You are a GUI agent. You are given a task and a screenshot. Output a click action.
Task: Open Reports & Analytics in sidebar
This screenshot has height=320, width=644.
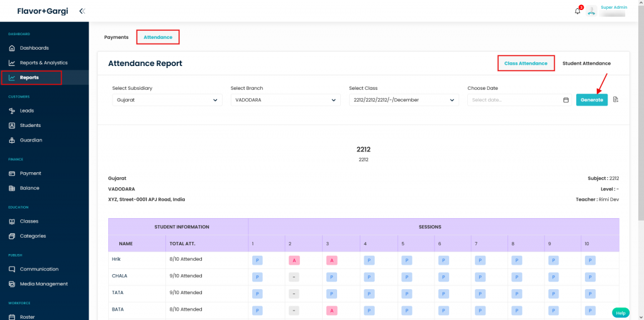click(x=43, y=63)
